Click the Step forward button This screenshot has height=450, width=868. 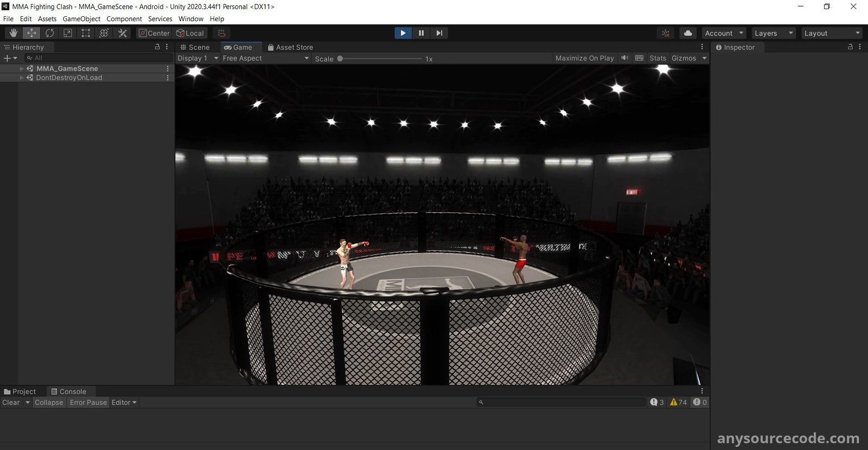coord(439,33)
